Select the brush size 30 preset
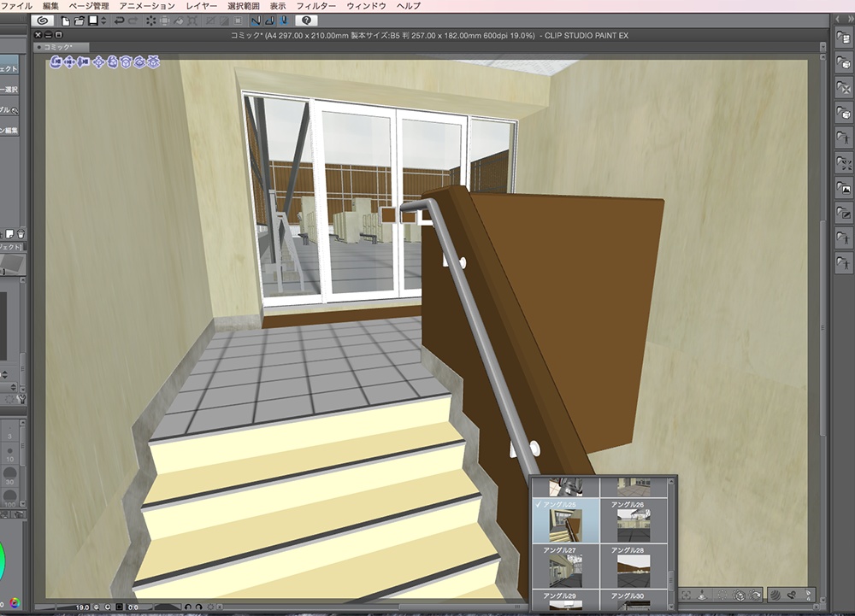855x616 pixels. point(9,474)
